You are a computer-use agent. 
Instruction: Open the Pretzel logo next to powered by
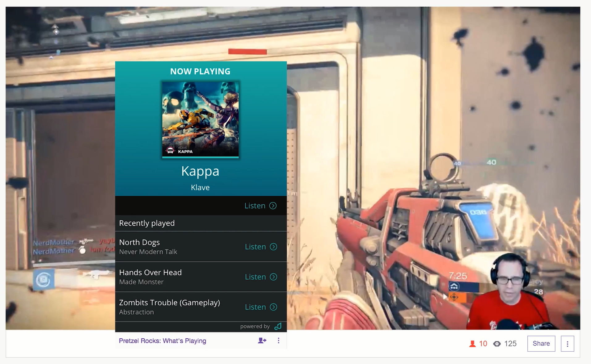278,326
